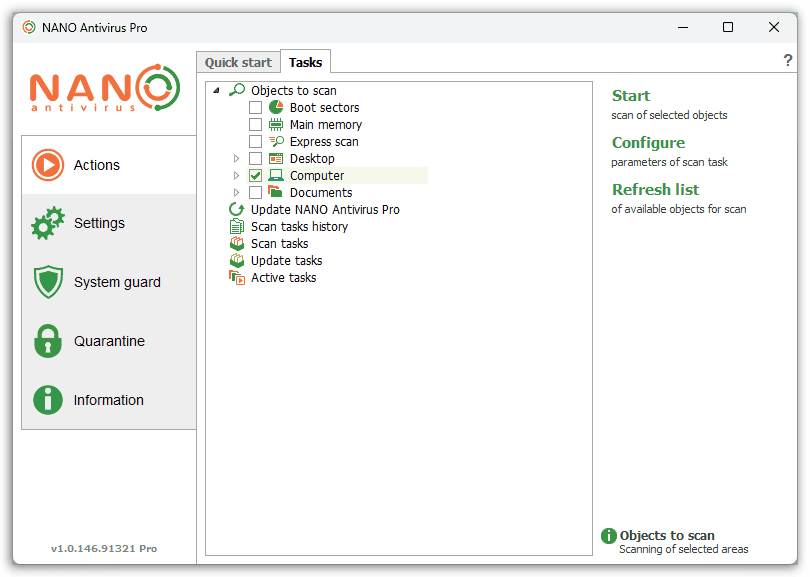Open the Actions section
Screen dimensions: 810x577
(x=109, y=165)
